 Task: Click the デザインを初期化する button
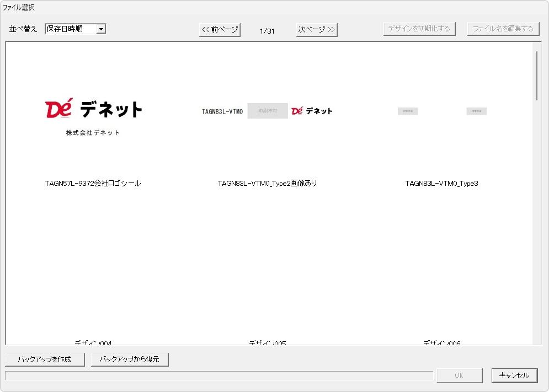click(x=419, y=29)
